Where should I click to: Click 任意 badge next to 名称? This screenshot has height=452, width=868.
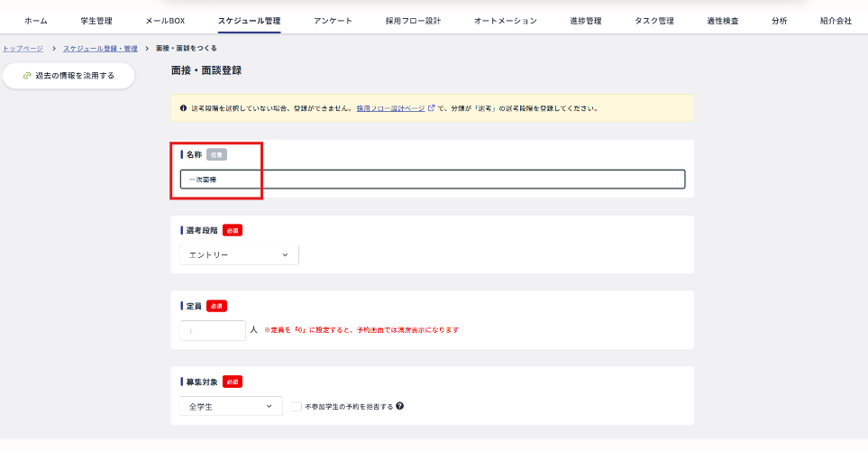pos(216,155)
